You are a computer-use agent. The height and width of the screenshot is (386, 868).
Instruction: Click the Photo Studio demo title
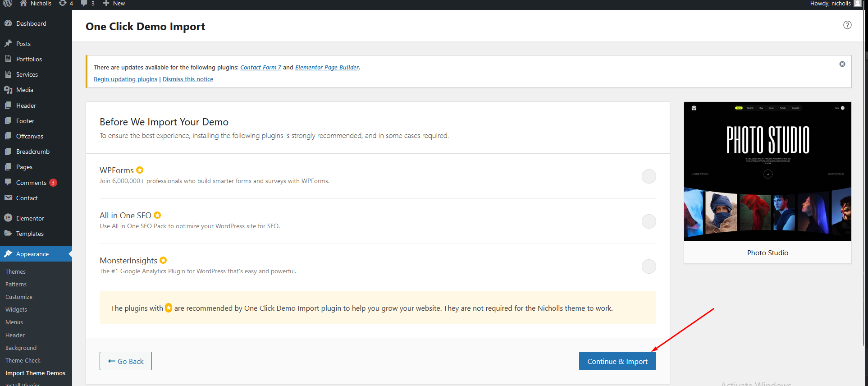[767, 253]
